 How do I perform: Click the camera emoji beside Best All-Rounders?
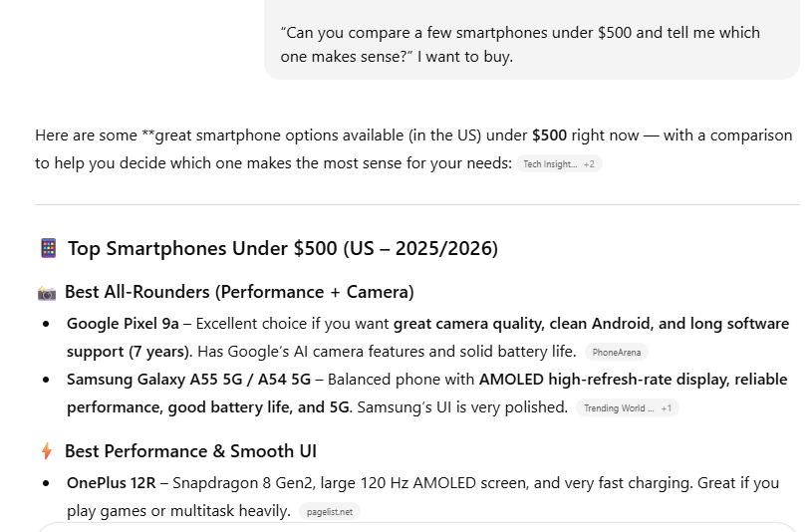point(47,293)
